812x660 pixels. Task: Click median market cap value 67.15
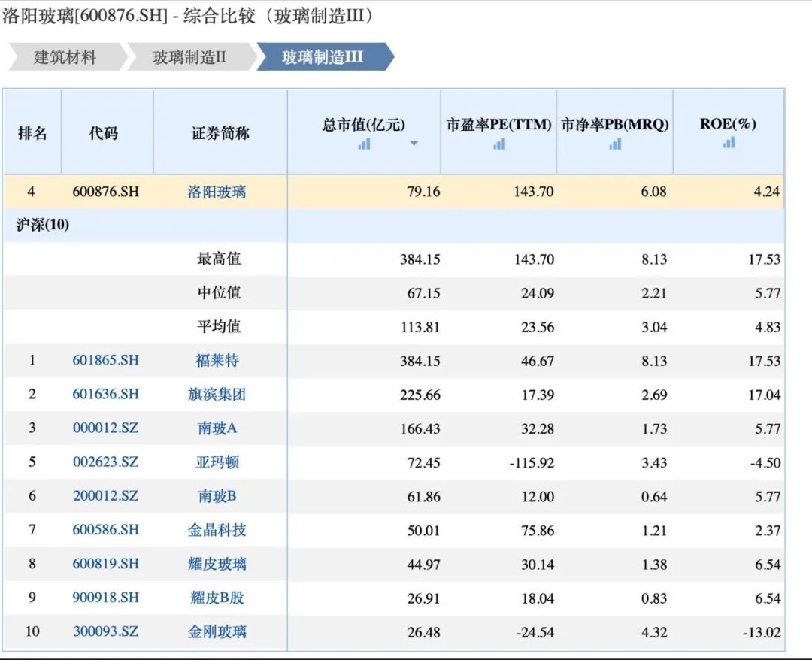423,293
